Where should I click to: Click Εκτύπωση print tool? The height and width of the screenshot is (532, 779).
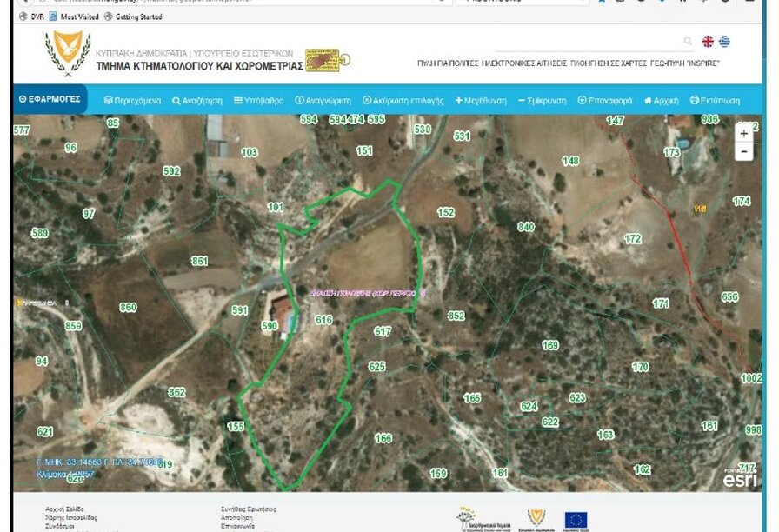[x=715, y=100]
